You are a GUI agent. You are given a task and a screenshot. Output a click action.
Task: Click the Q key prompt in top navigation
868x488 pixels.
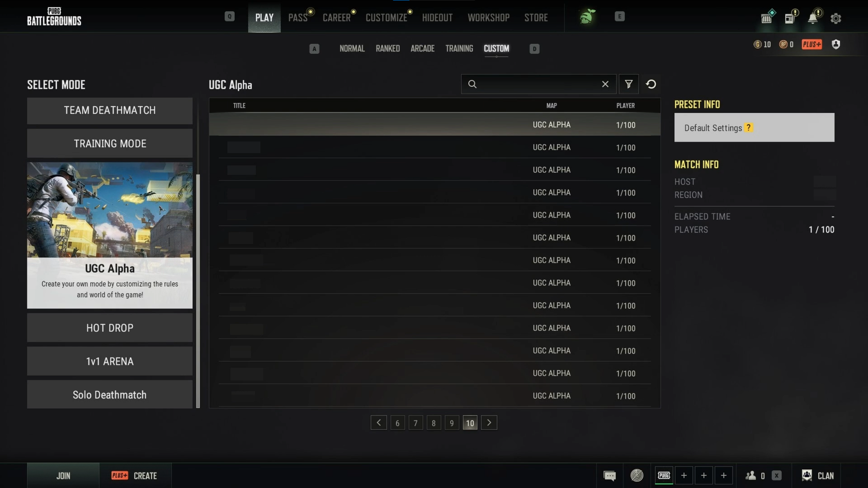[x=230, y=16]
